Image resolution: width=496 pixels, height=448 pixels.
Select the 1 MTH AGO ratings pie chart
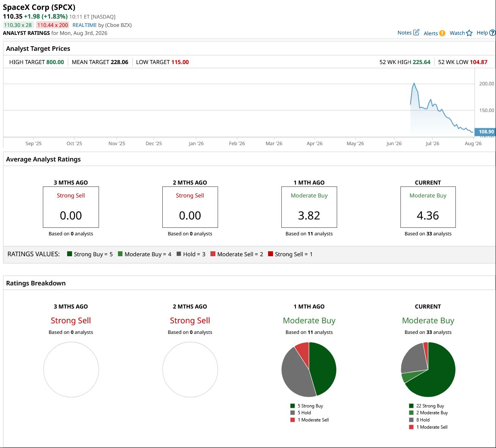pyautogui.click(x=309, y=370)
